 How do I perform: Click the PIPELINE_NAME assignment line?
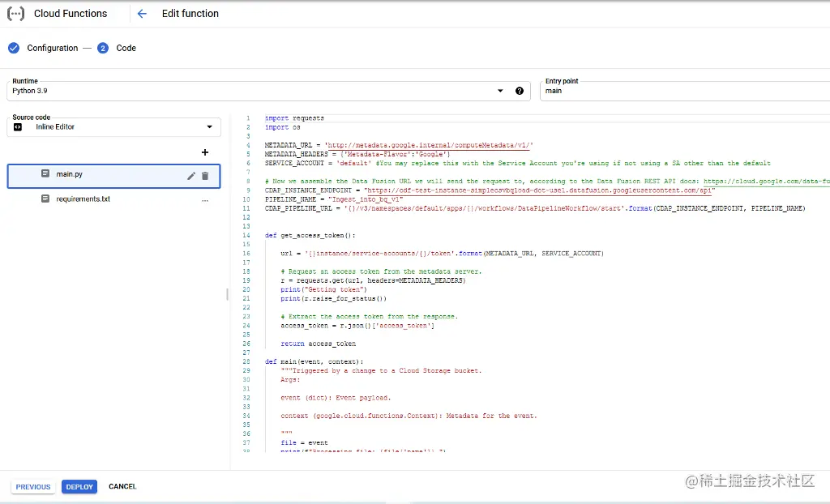coord(334,199)
